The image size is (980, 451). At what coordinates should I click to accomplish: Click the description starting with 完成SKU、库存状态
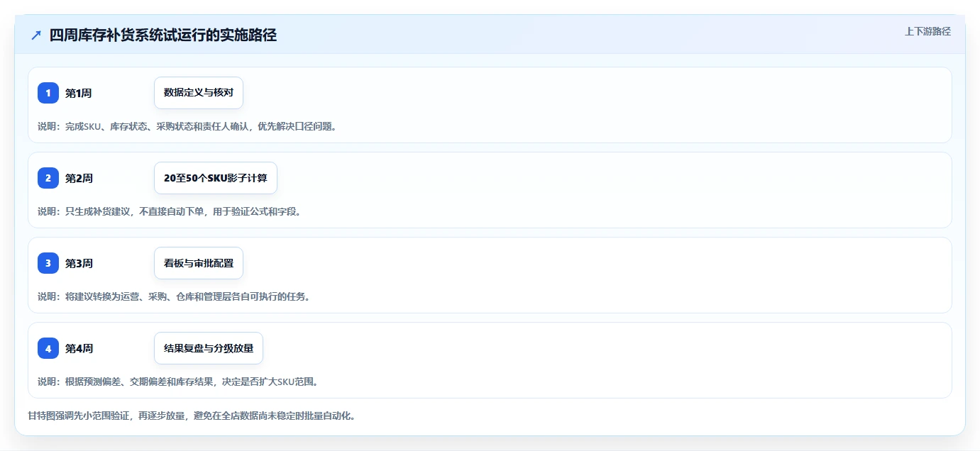pos(187,126)
